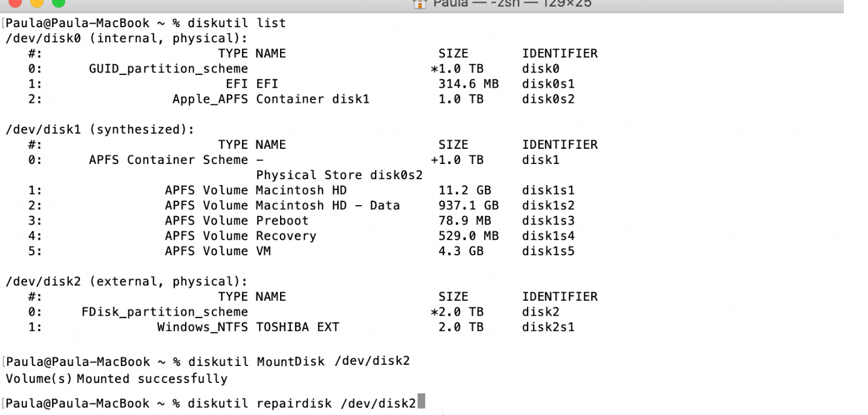Click the disk1s5 identifier
This screenshot has width=868, height=415.
click(548, 251)
